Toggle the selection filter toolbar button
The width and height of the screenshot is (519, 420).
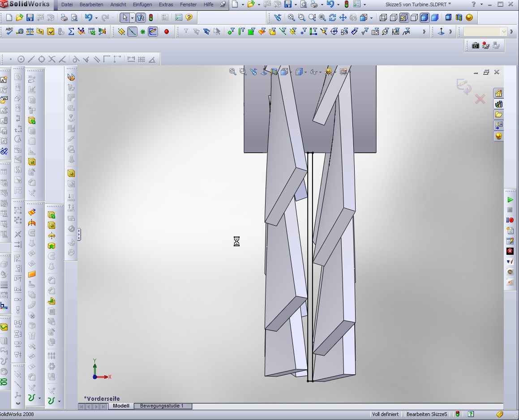coord(140,18)
